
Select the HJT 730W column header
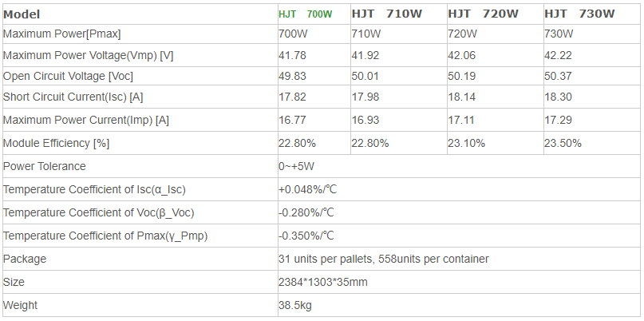(579, 14)
